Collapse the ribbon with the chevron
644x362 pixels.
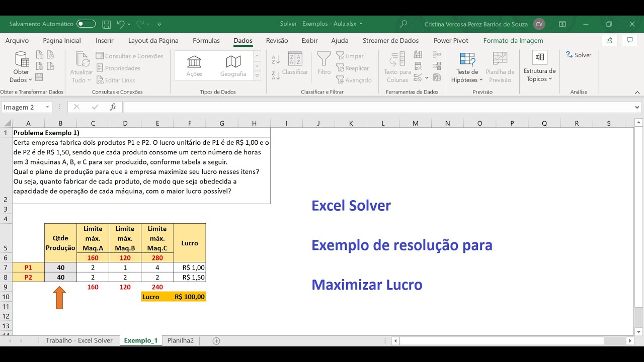click(637, 92)
